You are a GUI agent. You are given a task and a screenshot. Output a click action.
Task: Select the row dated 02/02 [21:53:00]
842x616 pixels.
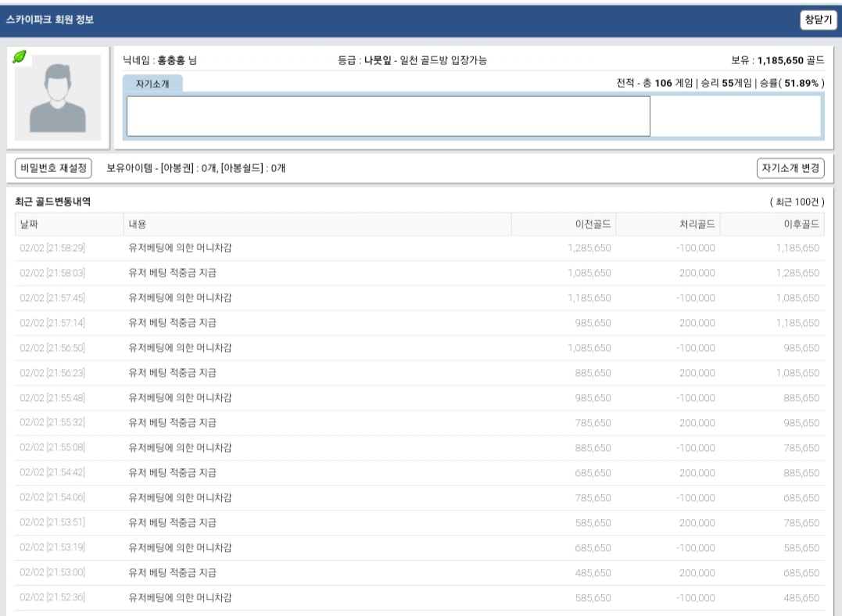[x=419, y=572]
